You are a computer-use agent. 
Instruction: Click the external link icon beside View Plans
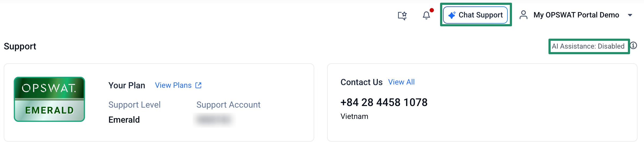tap(198, 85)
